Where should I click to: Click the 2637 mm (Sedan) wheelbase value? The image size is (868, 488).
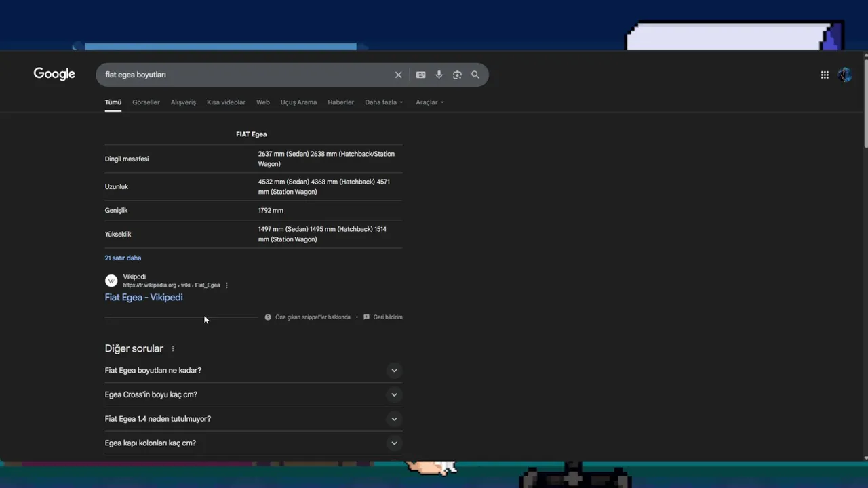coord(283,154)
